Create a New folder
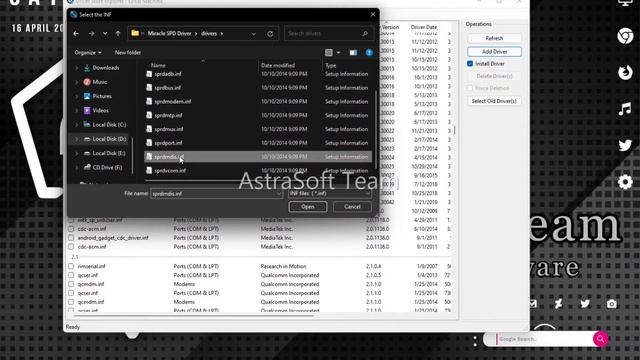The width and height of the screenshot is (640, 360). [127, 53]
